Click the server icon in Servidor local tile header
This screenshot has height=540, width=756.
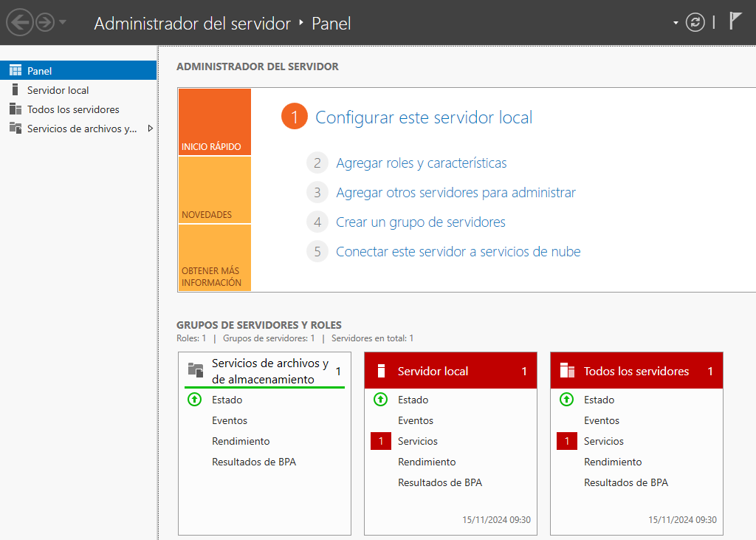pos(381,371)
